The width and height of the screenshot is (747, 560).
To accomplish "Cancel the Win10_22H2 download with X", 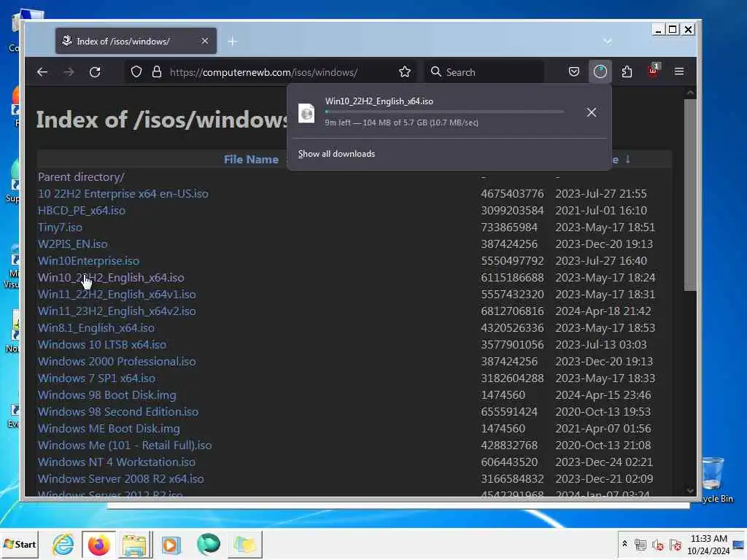I will [591, 112].
